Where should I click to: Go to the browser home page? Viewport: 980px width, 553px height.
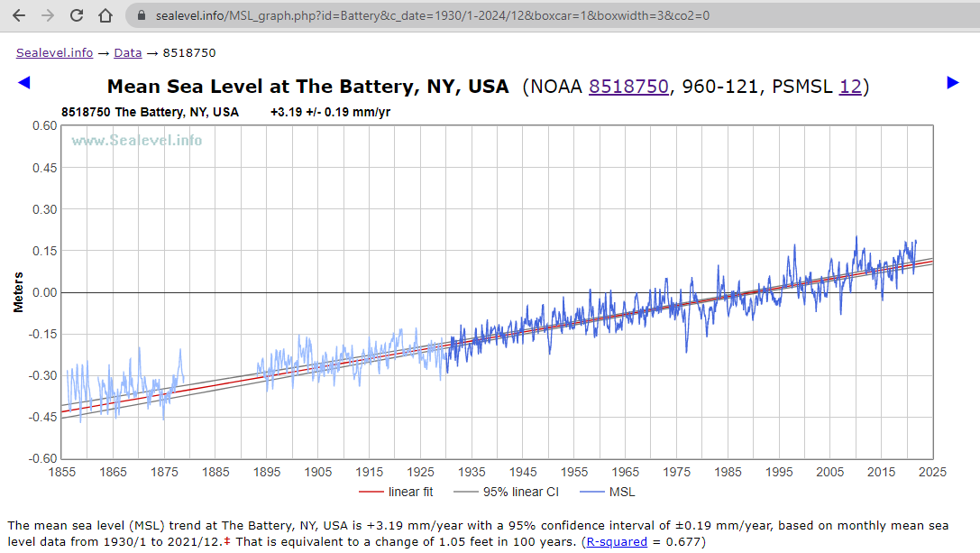[x=105, y=15]
